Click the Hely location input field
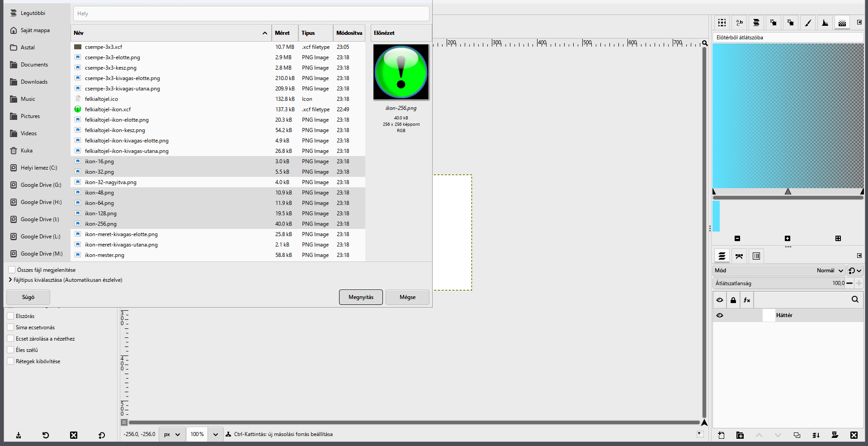 tap(251, 14)
